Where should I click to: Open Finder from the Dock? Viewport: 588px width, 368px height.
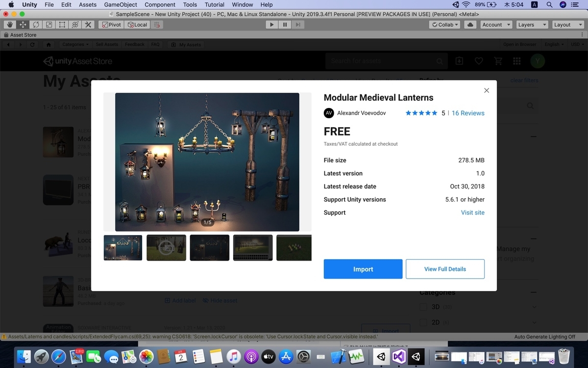point(24,356)
